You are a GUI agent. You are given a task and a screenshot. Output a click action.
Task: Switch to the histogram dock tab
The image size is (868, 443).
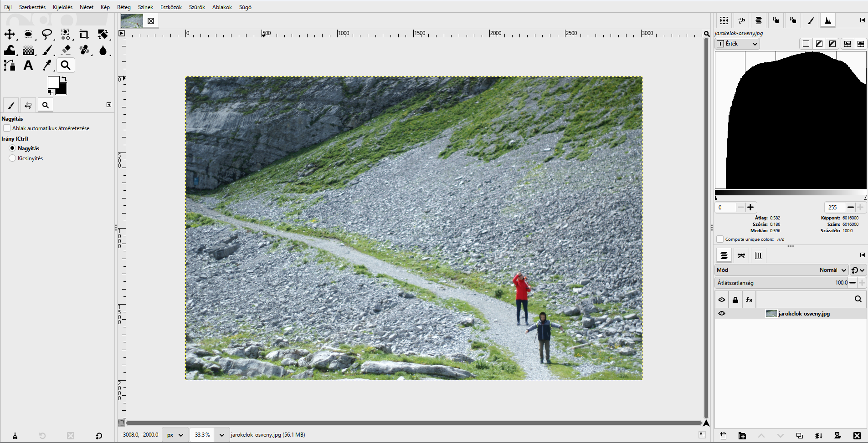828,20
